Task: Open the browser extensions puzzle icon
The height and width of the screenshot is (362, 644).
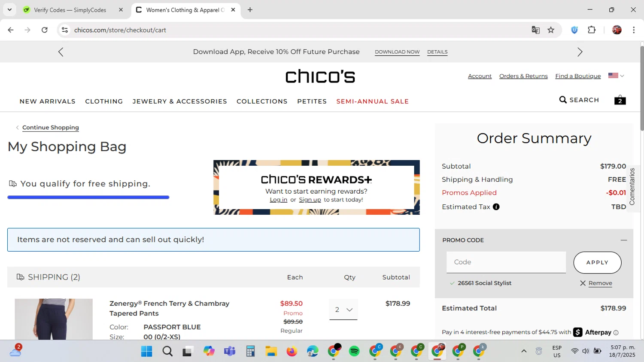Action: click(592, 30)
